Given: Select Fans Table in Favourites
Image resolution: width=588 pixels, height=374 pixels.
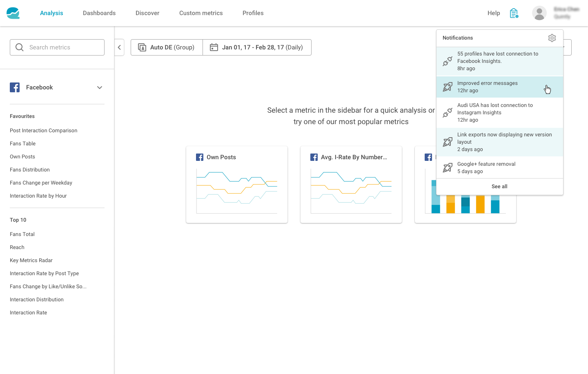Looking at the screenshot, I should click(x=23, y=144).
